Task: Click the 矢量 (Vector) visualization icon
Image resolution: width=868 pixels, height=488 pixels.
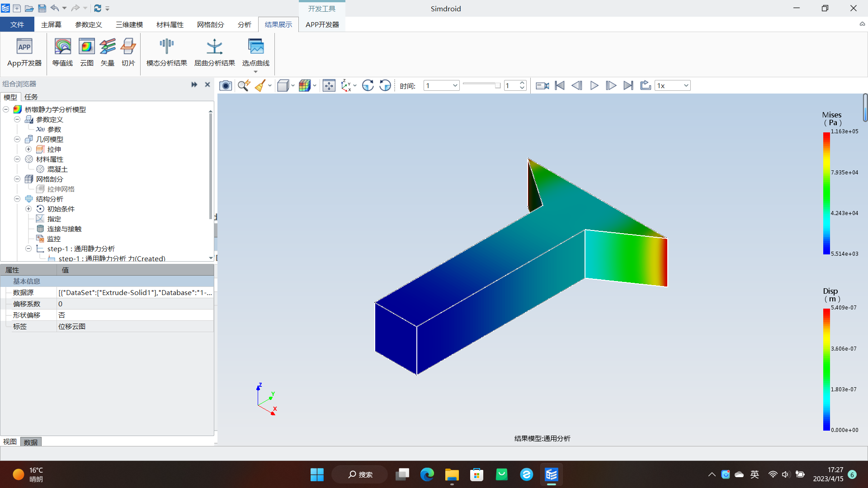Action: tap(108, 52)
